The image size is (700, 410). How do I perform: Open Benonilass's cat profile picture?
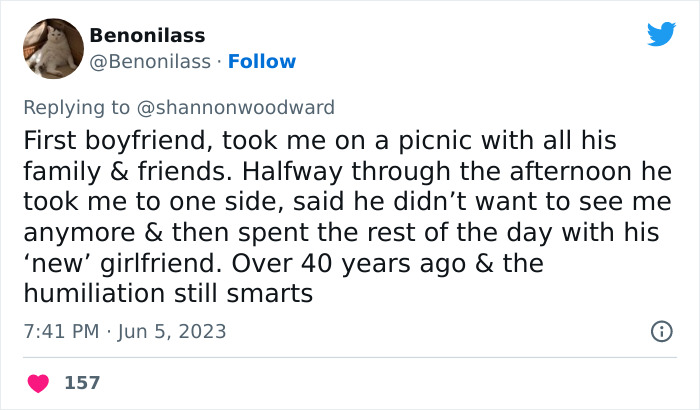pos(53,48)
